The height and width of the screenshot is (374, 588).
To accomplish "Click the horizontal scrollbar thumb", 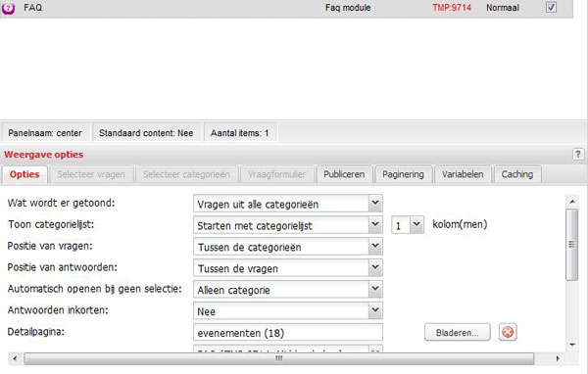I will coord(278,358).
